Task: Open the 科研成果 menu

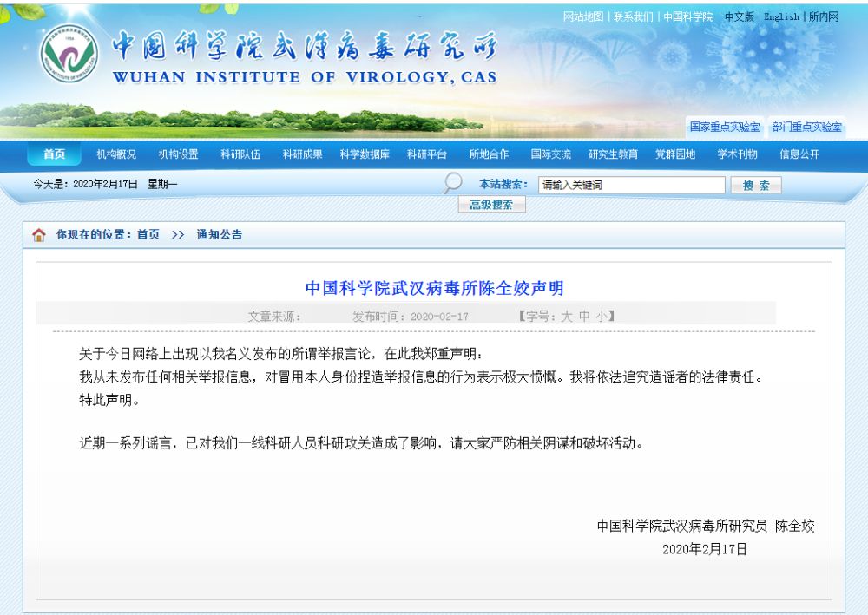Action: pos(302,154)
